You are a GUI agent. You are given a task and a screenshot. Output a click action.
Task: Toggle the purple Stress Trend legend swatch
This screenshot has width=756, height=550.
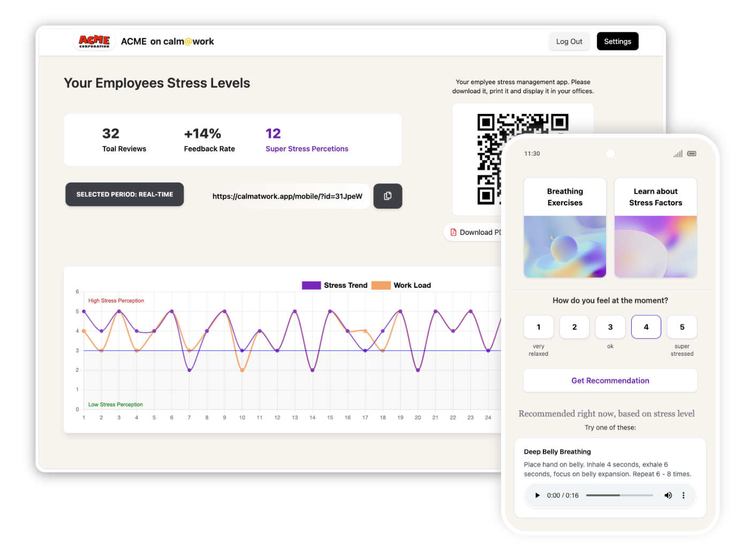click(x=311, y=286)
